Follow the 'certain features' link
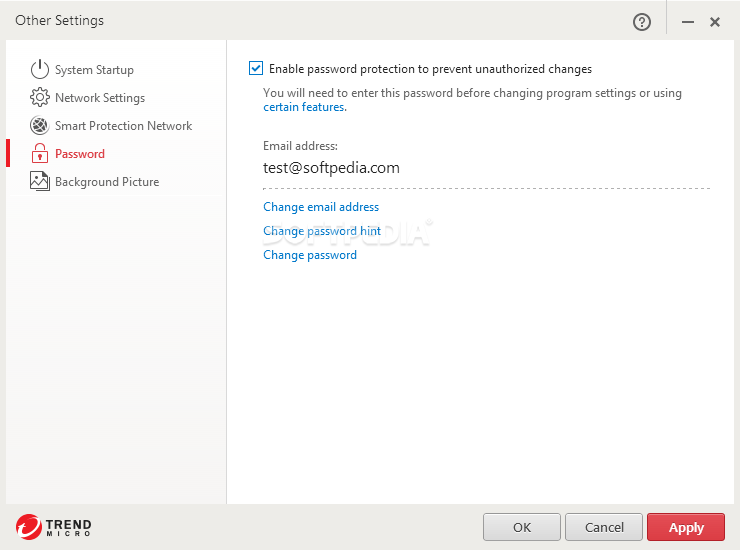This screenshot has height=550, width=740. tap(304, 107)
